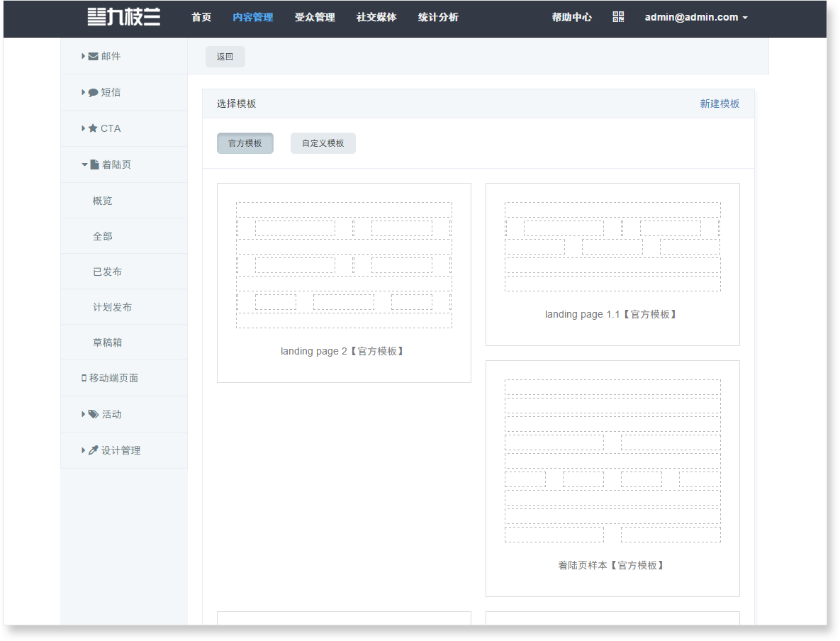Click the speech bubble icon beside 短信
This screenshot has height=641, width=840.
pyautogui.click(x=93, y=92)
